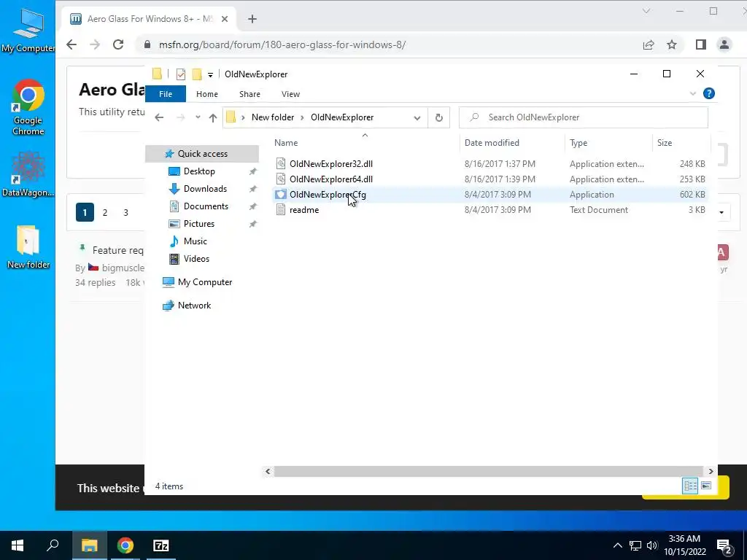This screenshot has width=747, height=560.
Task: Select Network in navigation pane
Action: pyautogui.click(x=194, y=306)
